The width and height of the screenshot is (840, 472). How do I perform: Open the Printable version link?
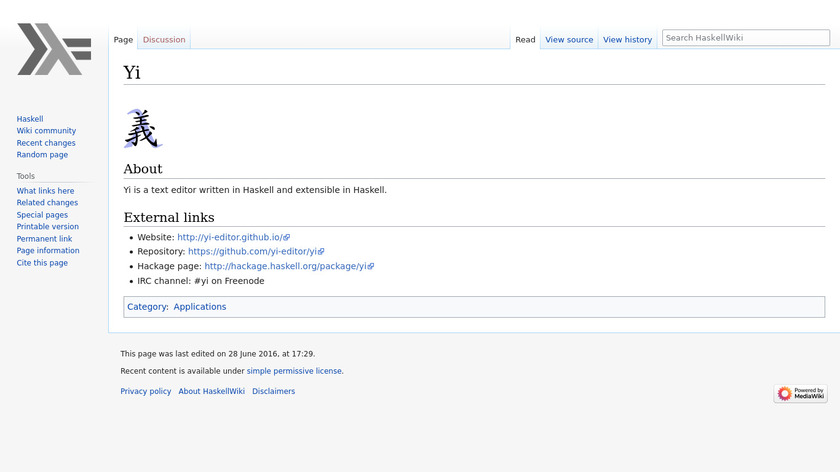point(47,227)
